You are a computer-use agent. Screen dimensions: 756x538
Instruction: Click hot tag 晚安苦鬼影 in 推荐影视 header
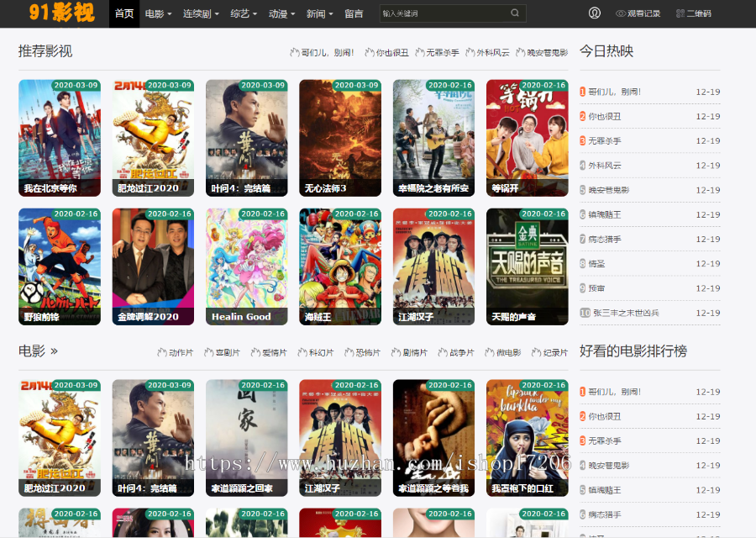[542, 53]
